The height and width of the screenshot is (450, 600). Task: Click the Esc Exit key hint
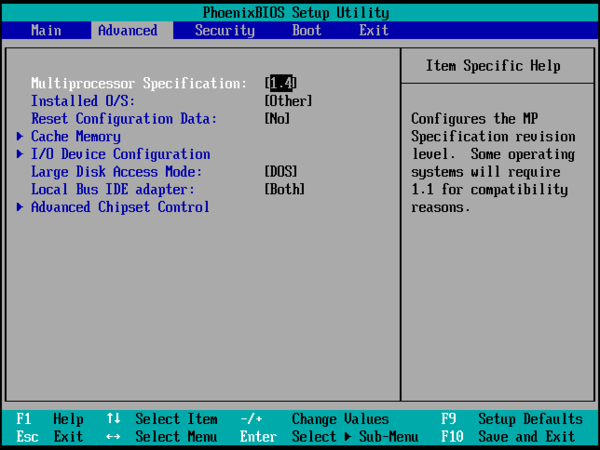(x=50, y=437)
